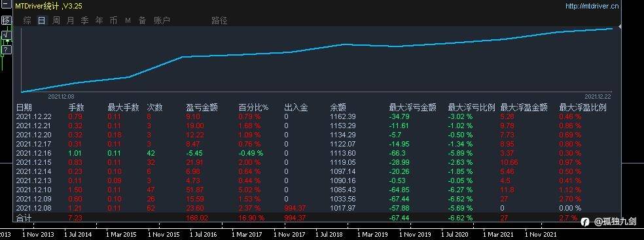This screenshot has height=240, width=644.
Task: Click the 最大浮盈比例 column header
Action: (582, 107)
